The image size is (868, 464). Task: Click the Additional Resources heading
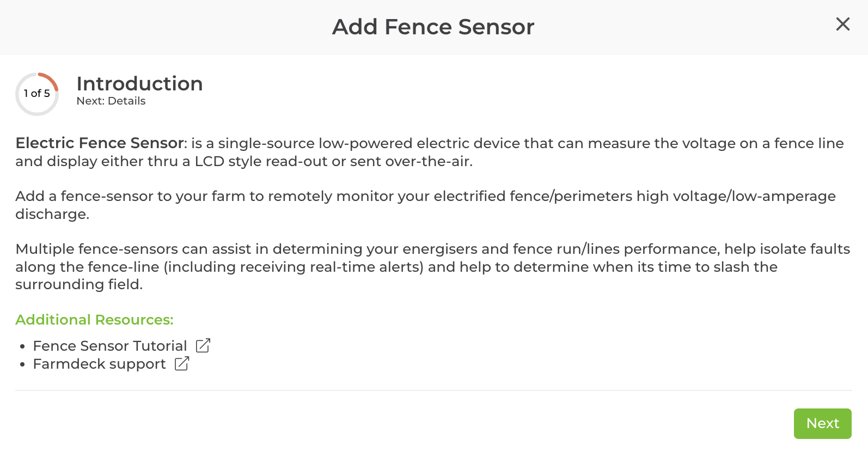pos(94,320)
